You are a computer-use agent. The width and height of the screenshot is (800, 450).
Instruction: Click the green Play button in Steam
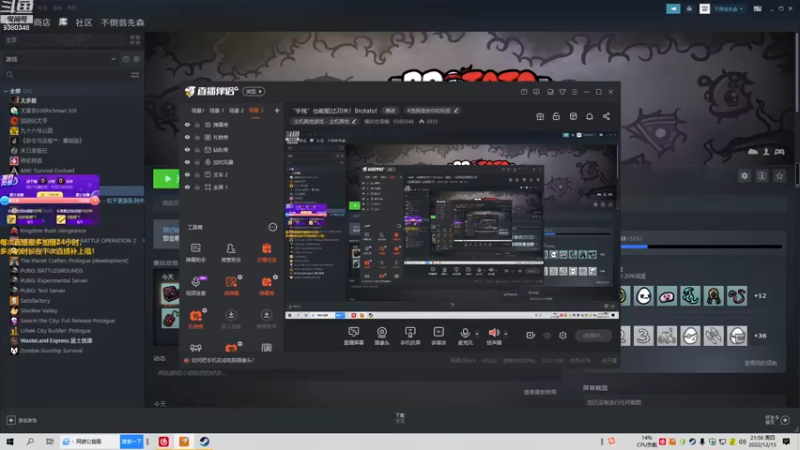[166, 179]
